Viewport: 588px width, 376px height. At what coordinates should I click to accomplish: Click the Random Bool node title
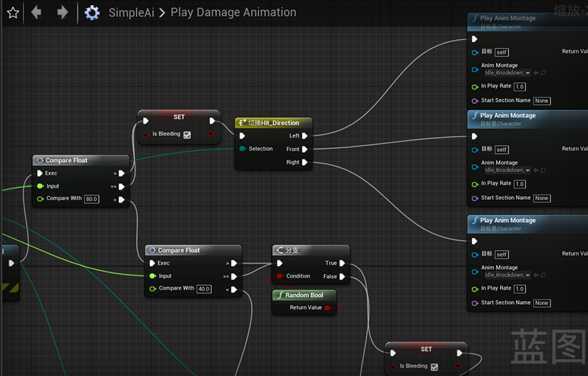point(304,295)
